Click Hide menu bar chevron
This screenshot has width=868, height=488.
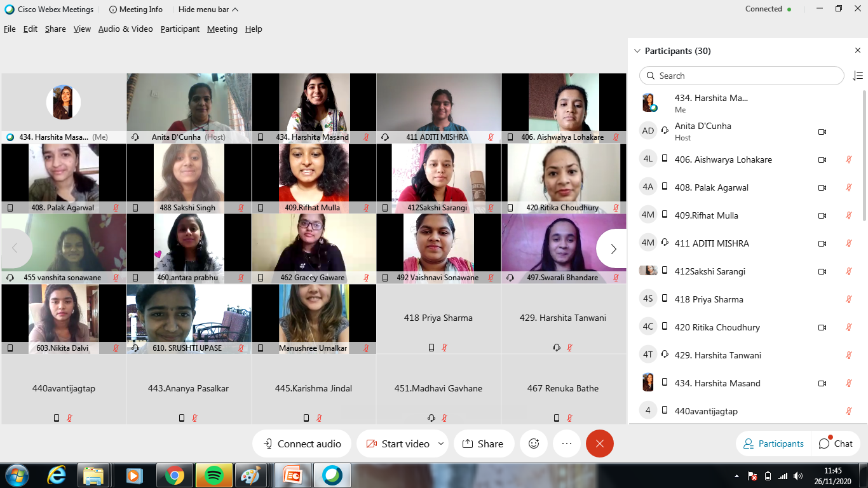[235, 10]
